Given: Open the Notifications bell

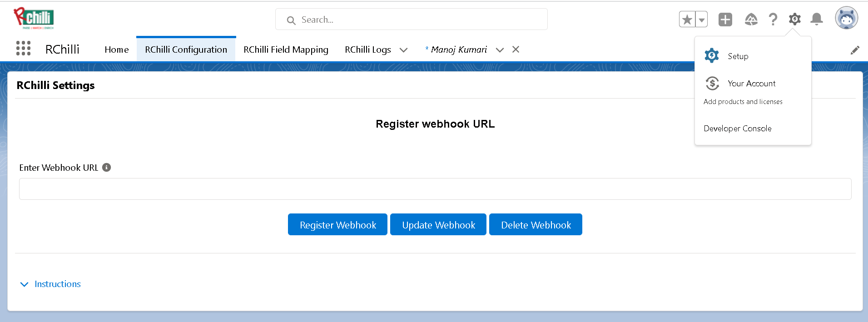Looking at the screenshot, I should 817,19.
